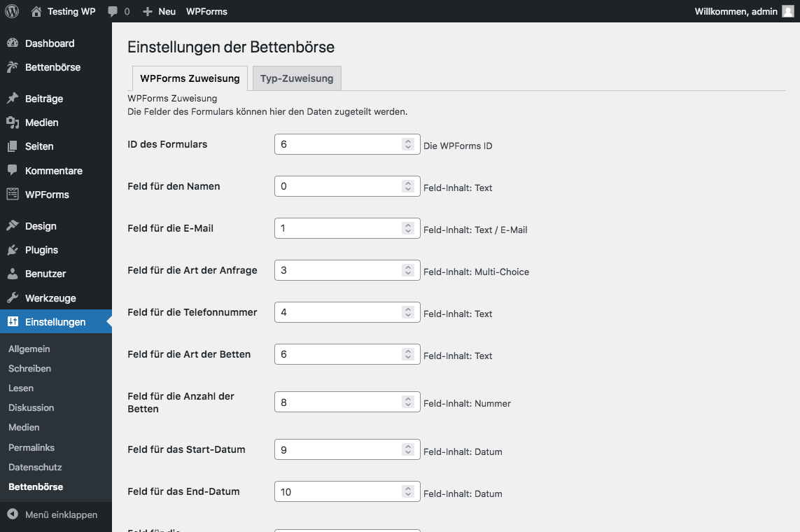This screenshot has height=532, width=800.
Task: Open Permalinks settings submenu
Action: coord(31,447)
